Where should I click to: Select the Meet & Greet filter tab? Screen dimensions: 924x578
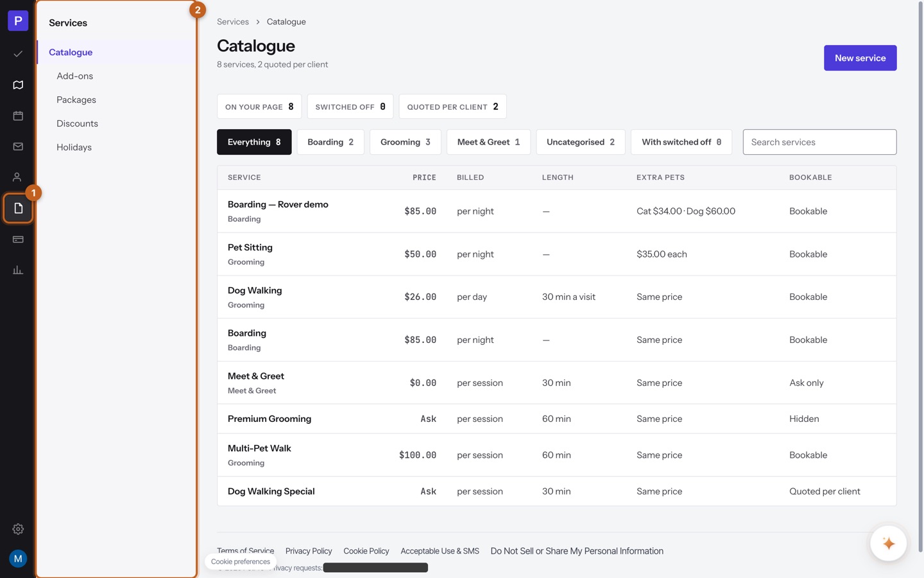tap(488, 142)
